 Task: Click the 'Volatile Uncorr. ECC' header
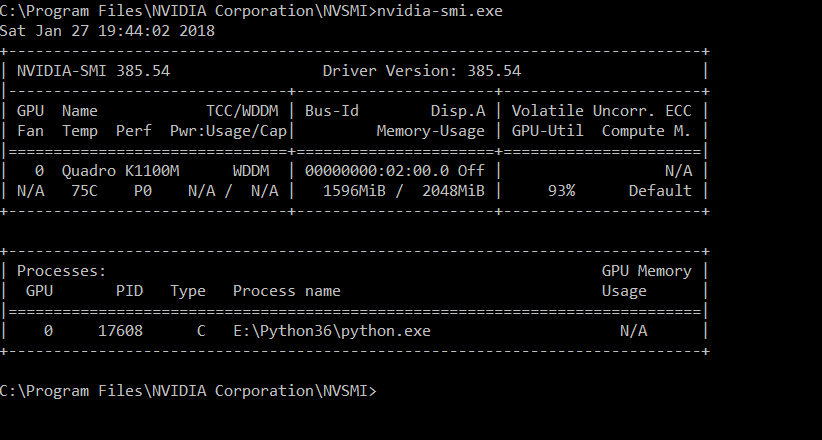(602, 111)
